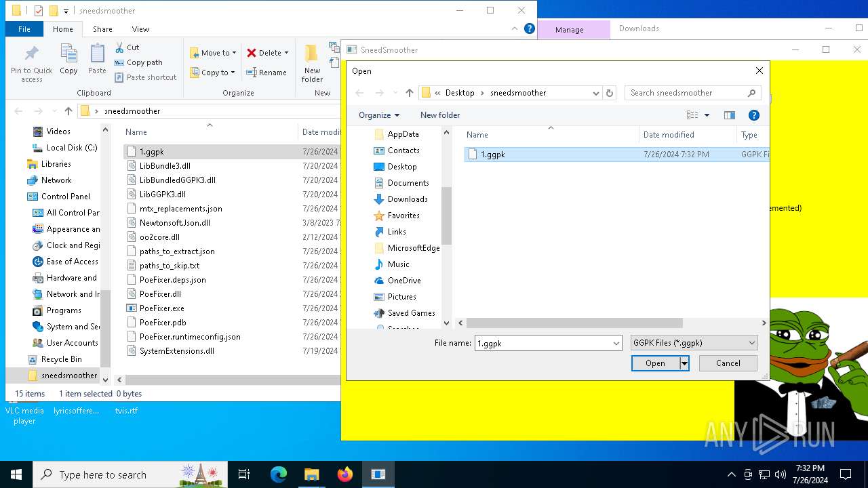
Task: Select OneDrive in dialog navigation pane
Action: pyautogui.click(x=404, y=281)
